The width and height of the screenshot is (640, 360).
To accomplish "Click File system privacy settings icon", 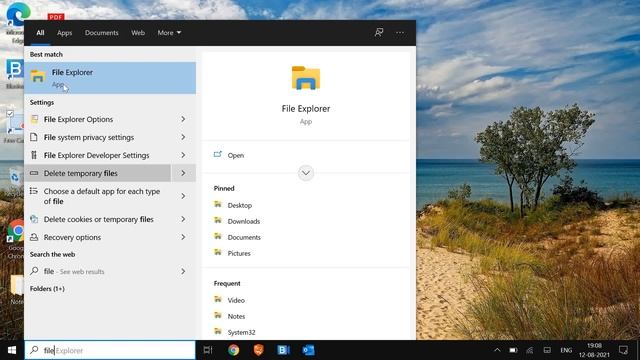I will coord(34,137).
